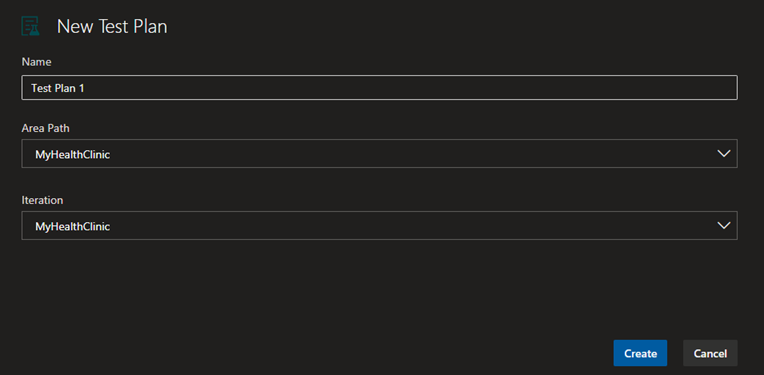The image size is (764, 375).
Task: Expand the Area Path chevron arrow
Action: click(x=724, y=153)
